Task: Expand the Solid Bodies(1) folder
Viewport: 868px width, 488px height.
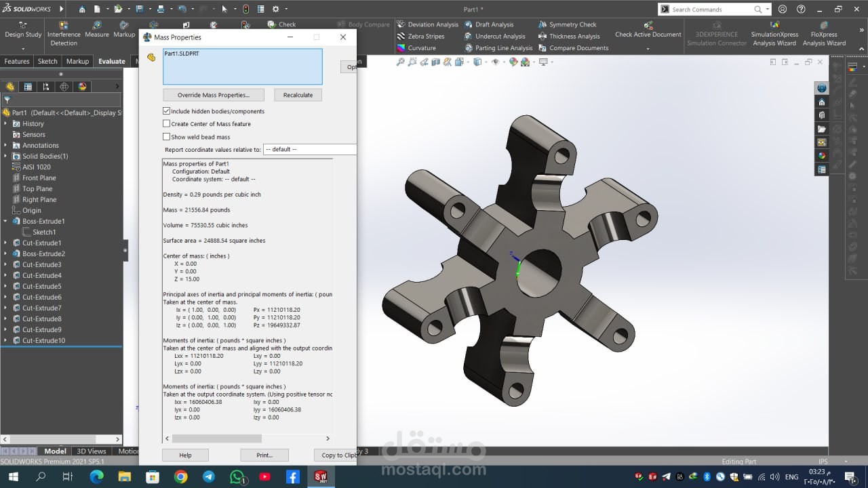Action: tap(6, 156)
